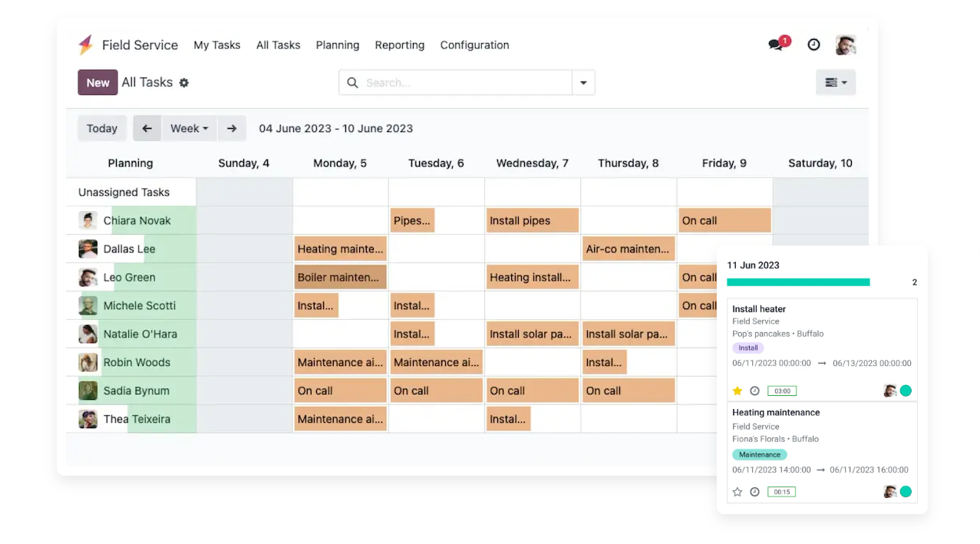Click the Today button
This screenshot has height=544, width=980.
click(x=102, y=128)
